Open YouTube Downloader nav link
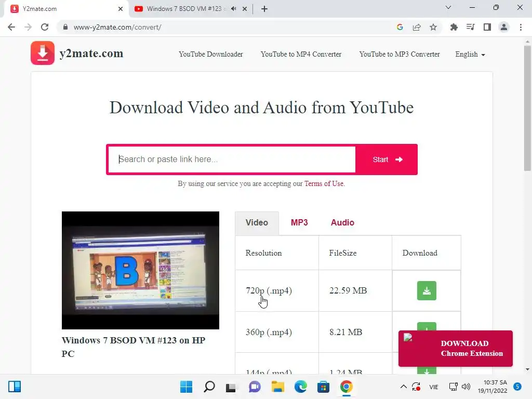This screenshot has height=399, width=532. [x=211, y=54]
